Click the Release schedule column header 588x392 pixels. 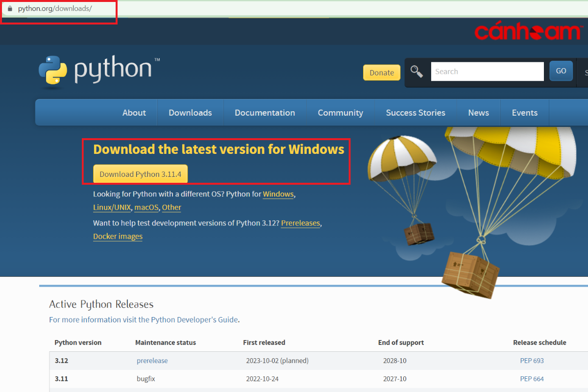point(539,343)
